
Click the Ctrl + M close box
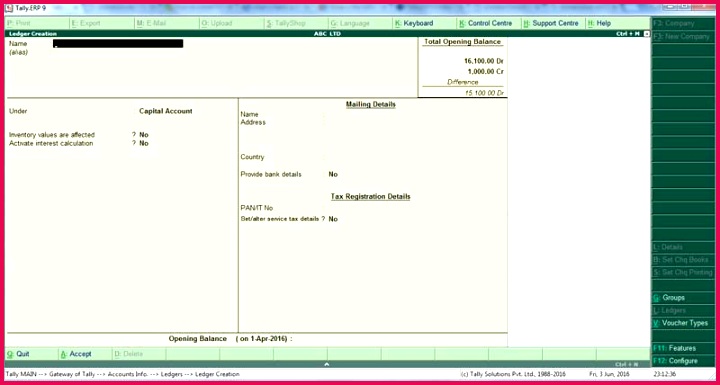647,34
